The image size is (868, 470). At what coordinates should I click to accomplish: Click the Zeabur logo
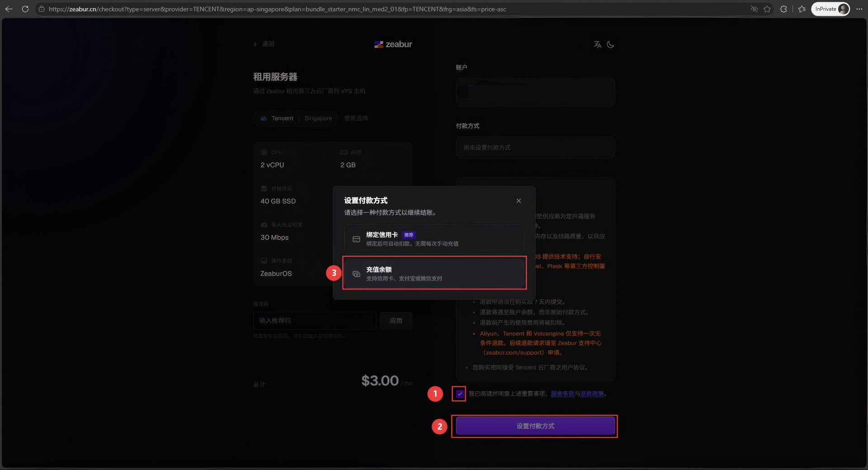(393, 44)
